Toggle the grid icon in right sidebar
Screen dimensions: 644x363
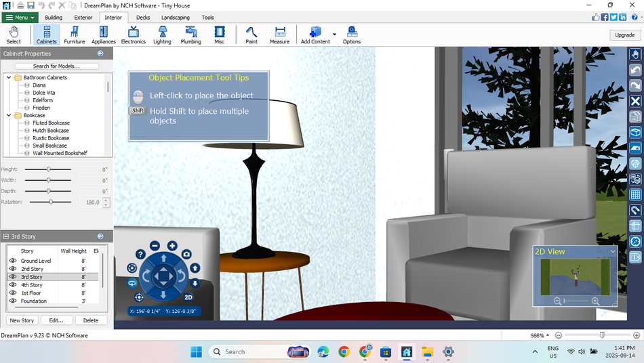tap(635, 194)
